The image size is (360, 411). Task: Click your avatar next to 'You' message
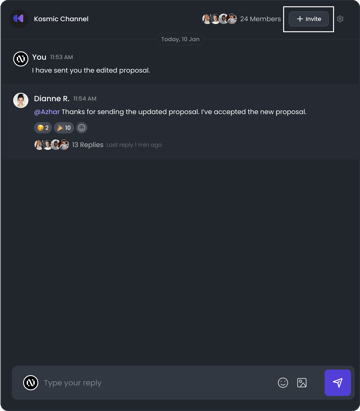point(21,59)
